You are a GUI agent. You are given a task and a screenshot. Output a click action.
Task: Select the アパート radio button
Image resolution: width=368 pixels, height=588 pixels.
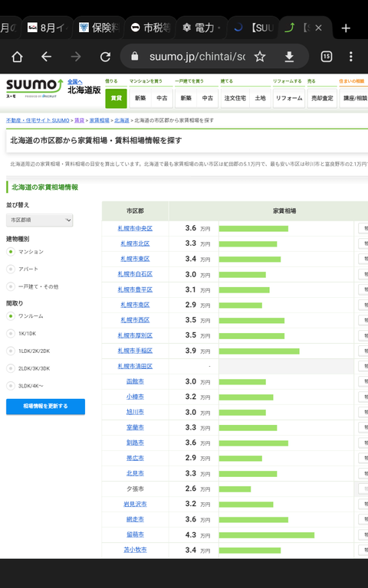click(x=11, y=269)
